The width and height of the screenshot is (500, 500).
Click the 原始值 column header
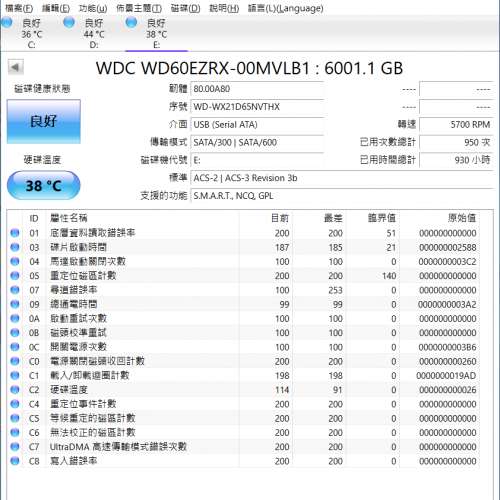coord(462,218)
